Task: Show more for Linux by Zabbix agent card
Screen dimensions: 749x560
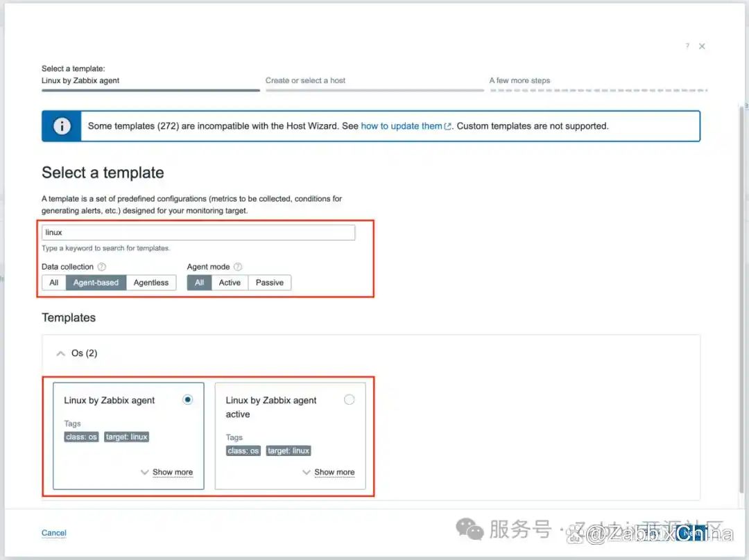Action: tap(167, 472)
